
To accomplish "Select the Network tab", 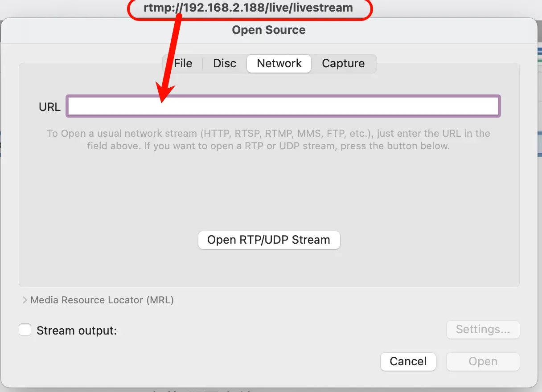I will tap(279, 63).
